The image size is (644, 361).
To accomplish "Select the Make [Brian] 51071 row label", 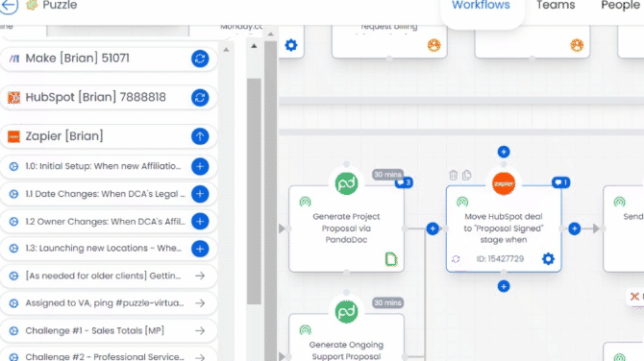I will click(77, 59).
